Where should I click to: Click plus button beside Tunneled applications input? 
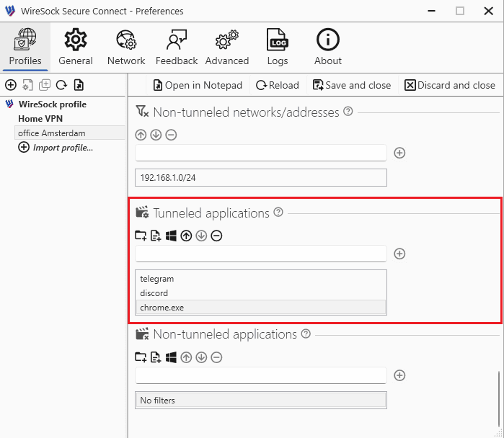(400, 254)
